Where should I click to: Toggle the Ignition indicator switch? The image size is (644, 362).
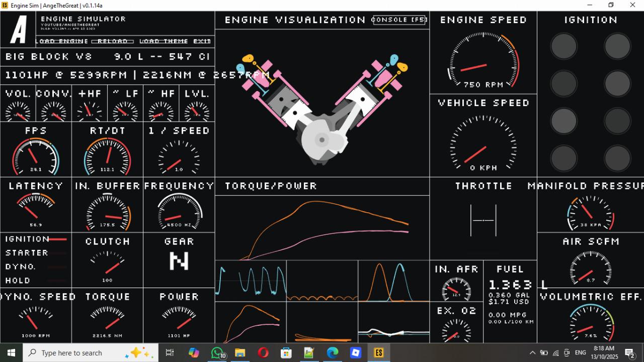[36, 239]
